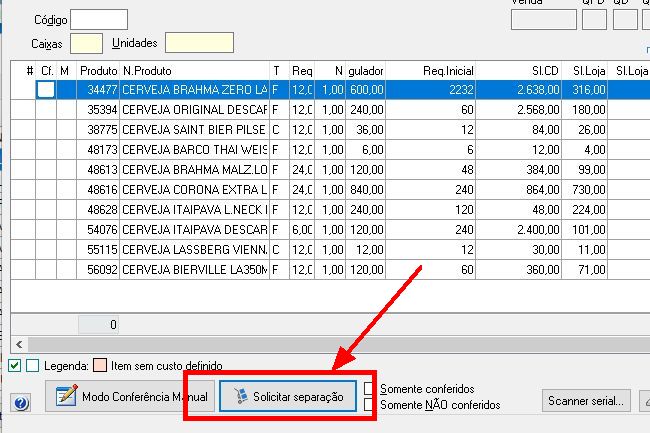Image resolution: width=650 pixels, height=433 pixels.
Task: Sort by the Produto column header
Action: pos(98,71)
